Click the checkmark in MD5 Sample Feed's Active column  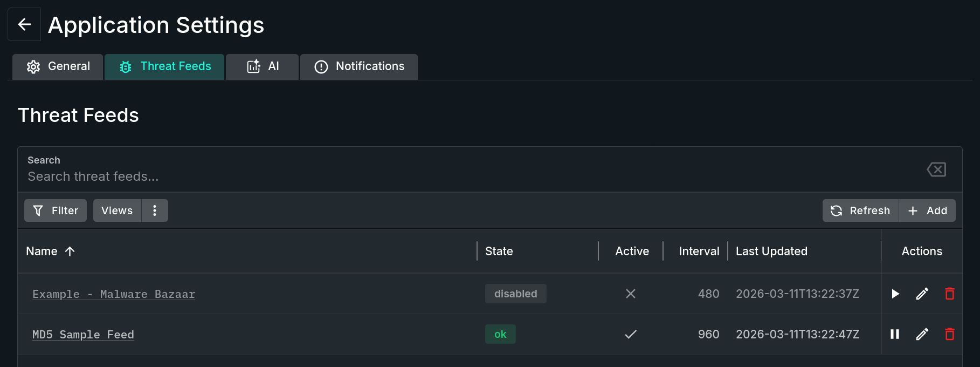coord(631,334)
